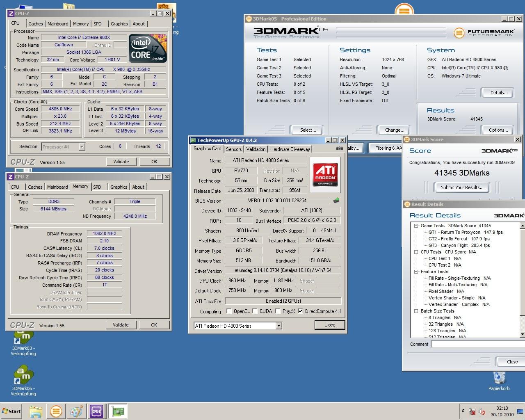
Task: Open results Options... in 3DMark05
Action: coord(498,130)
